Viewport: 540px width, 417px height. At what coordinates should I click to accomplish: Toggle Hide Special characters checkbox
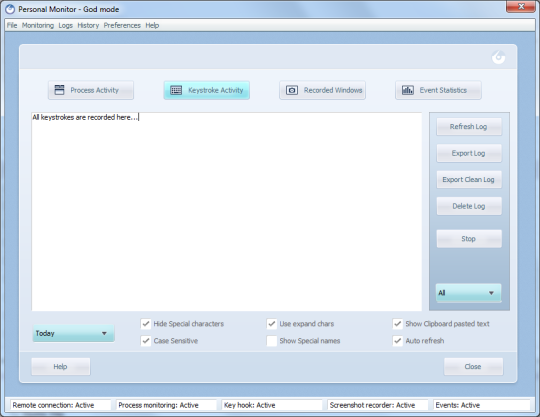[146, 324]
